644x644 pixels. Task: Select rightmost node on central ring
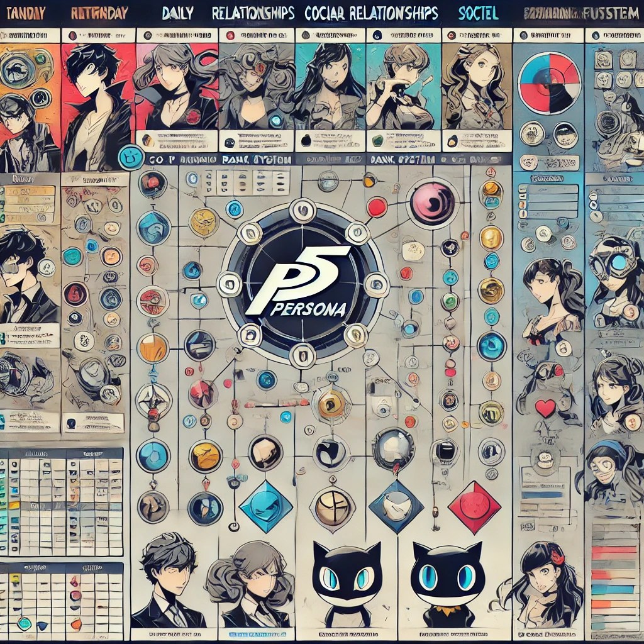[375, 283]
